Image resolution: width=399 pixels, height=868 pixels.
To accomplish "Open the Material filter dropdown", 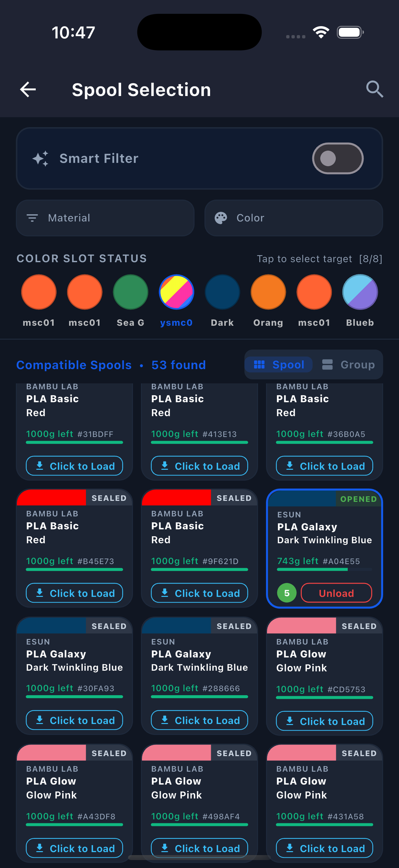I will click(x=105, y=218).
